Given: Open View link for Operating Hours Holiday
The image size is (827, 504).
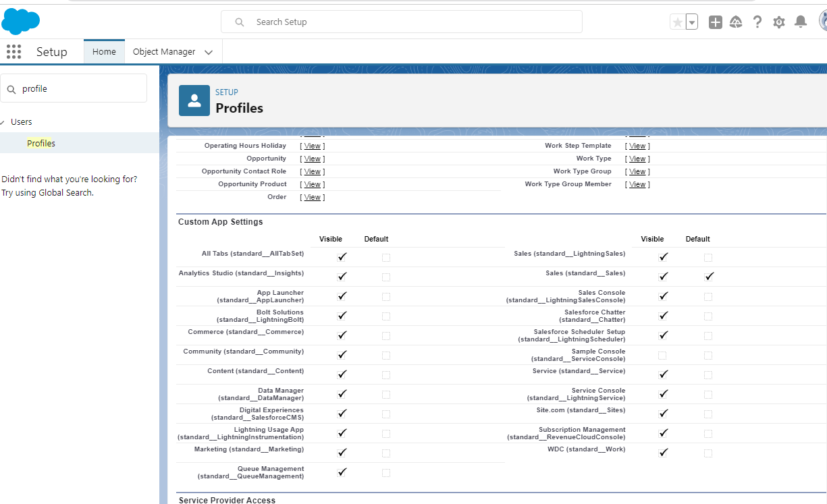Looking at the screenshot, I should (313, 146).
